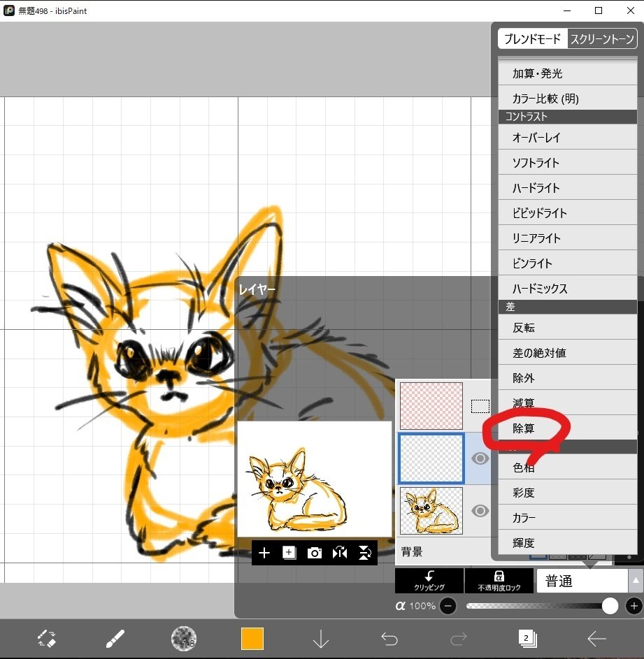The width and height of the screenshot is (644, 659).
Task: Click the cat layer thumbnail preview
Action: [x=430, y=511]
